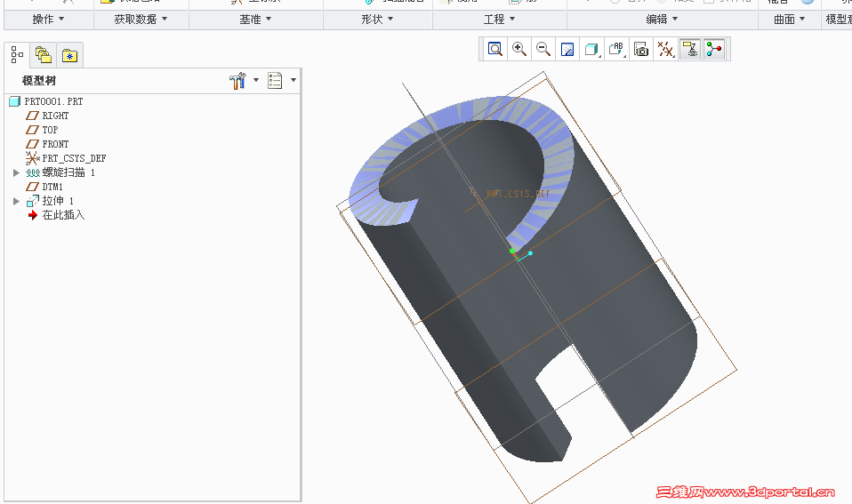Switch to the Favorites tab icon

coord(69,55)
